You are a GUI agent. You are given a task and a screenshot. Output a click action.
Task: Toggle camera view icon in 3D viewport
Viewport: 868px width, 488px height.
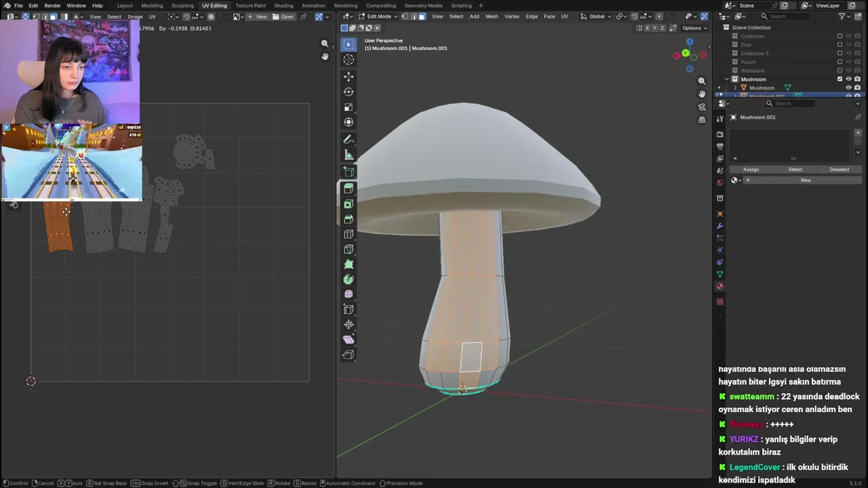coord(702,106)
